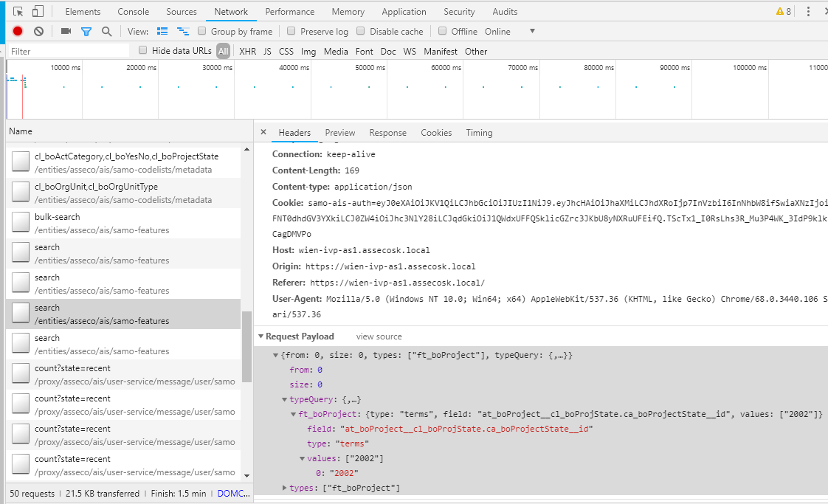828x504 pixels.
Task: Open request Timing tab
Action: pos(479,133)
